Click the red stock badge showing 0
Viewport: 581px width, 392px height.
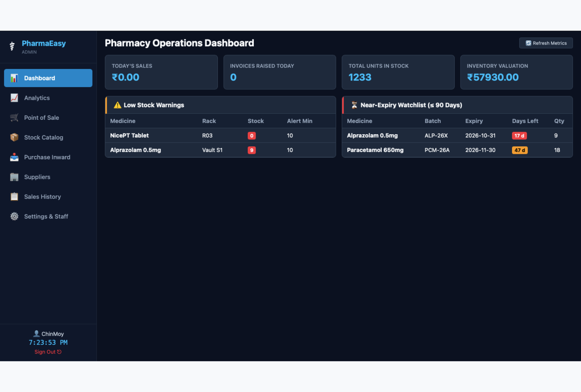coord(252,136)
